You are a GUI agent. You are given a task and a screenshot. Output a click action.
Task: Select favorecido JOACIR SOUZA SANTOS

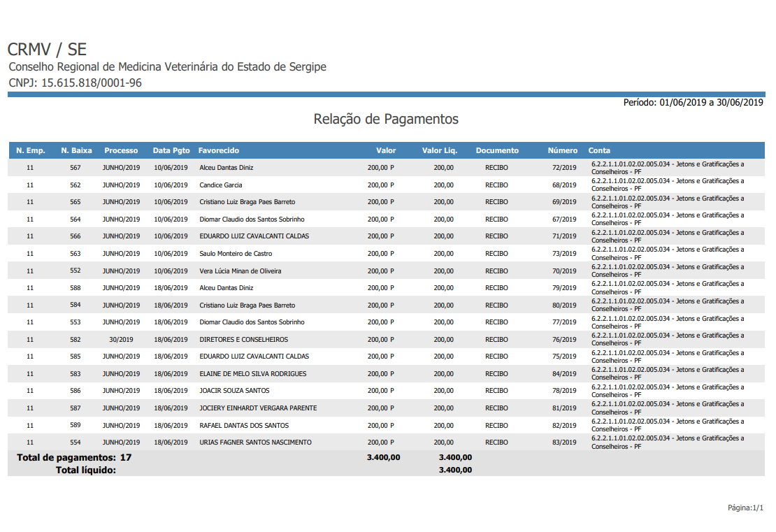click(234, 391)
